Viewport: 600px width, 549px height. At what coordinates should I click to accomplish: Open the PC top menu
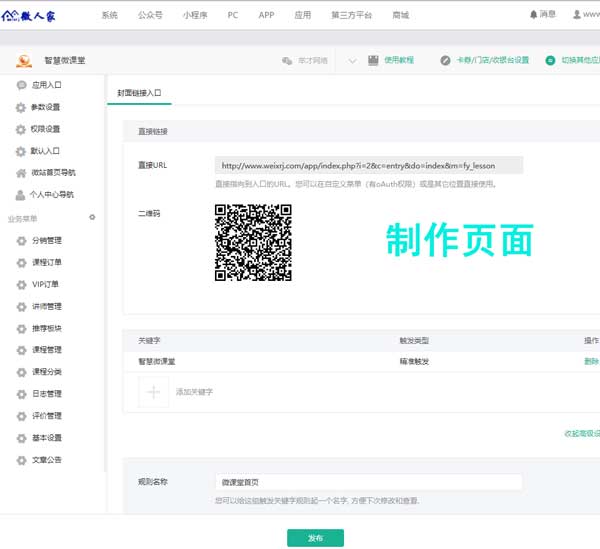(x=233, y=15)
